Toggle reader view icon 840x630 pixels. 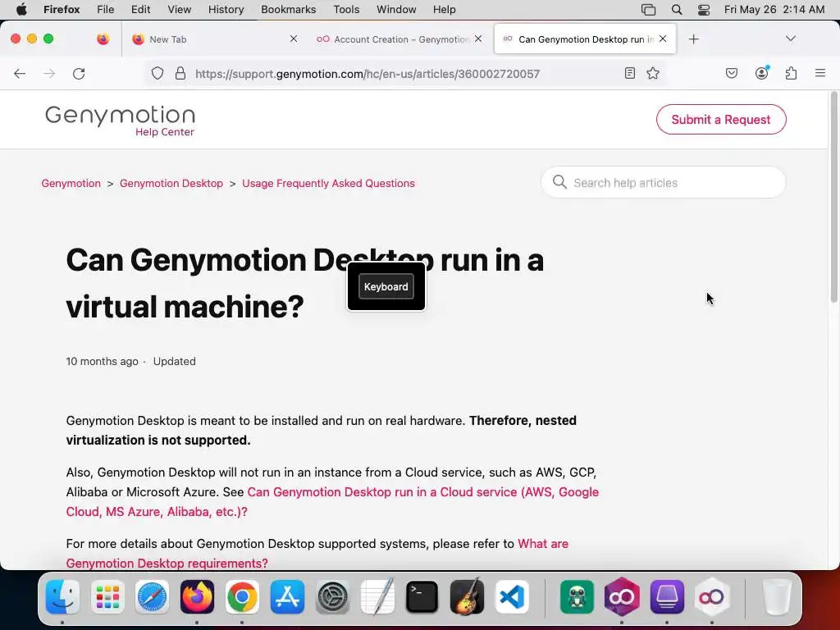point(630,73)
